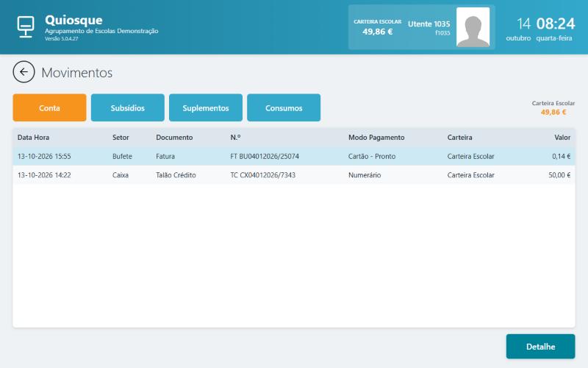
Task: Select the row dated 13-10-2026 14:22
Action: coord(293,175)
